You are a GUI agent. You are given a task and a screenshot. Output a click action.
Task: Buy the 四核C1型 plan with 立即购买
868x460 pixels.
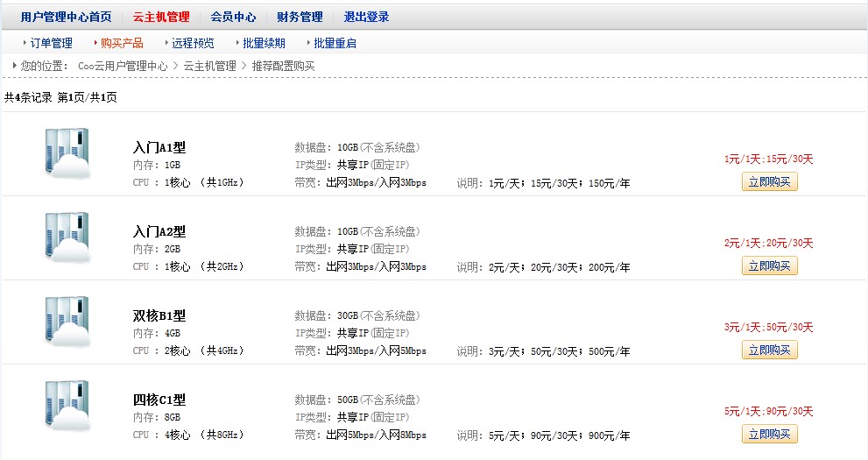click(769, 434)
